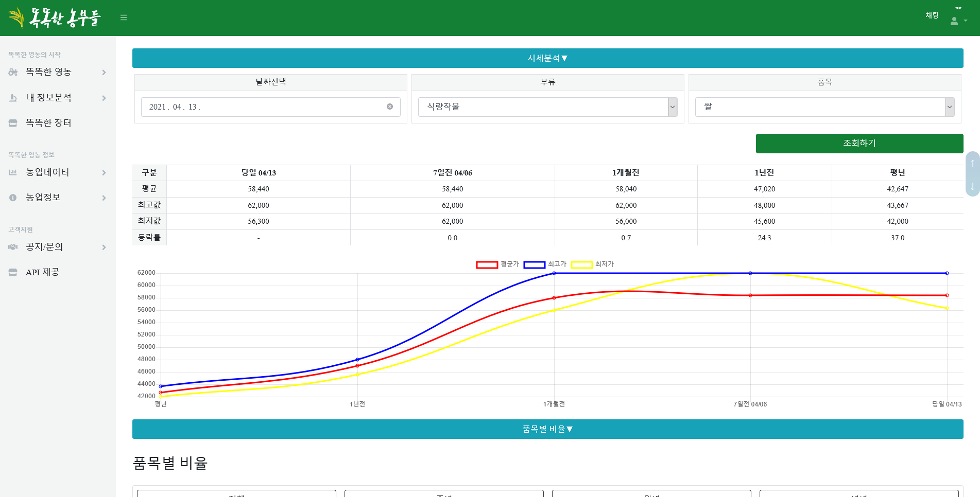This screenshot has height=497, width=980.
Task: Toggle 최고가 series in chart legend
Action: click(545, 264)
